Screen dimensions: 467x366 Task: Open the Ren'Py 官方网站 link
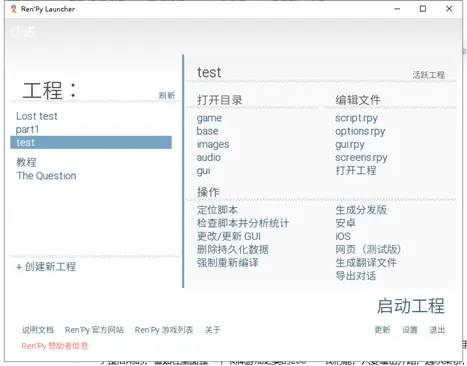(94, 330)
